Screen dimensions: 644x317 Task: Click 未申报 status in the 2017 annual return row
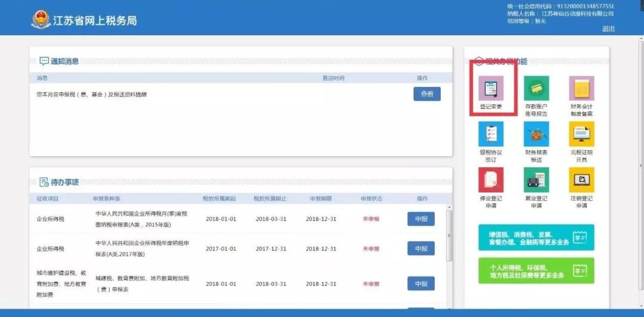371,249
